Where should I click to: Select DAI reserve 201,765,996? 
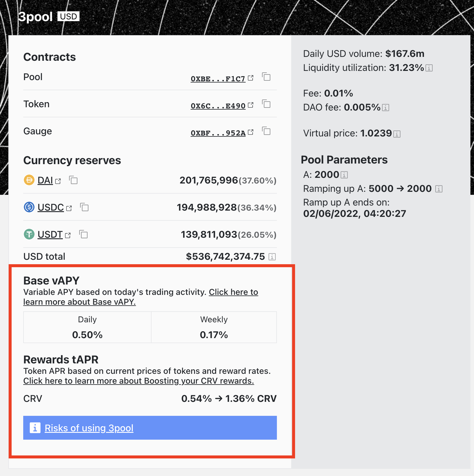tap(209, 180)
